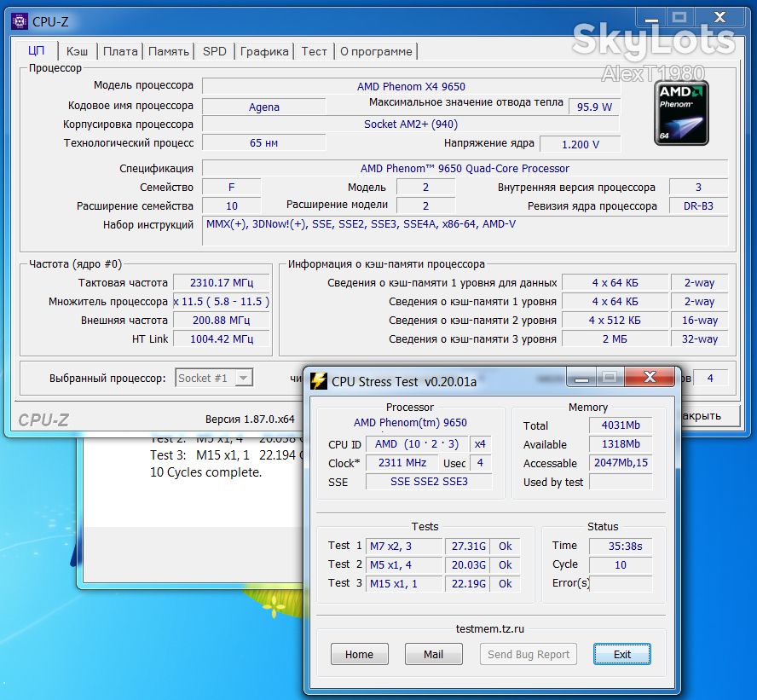Screen dimensions: 757x700
Task: Click the Send Bug Report button
Action: (x=529, y=654)
